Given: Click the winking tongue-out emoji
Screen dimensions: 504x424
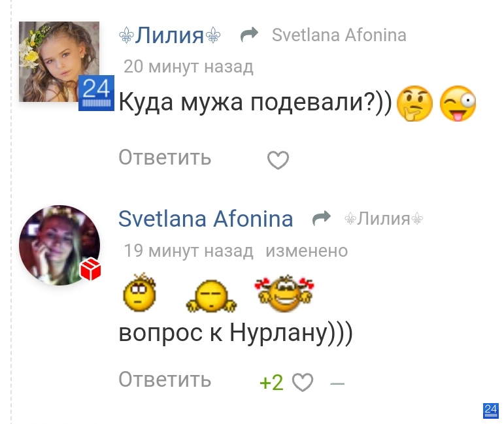Looking at the screenshot, I should (458, 103).
